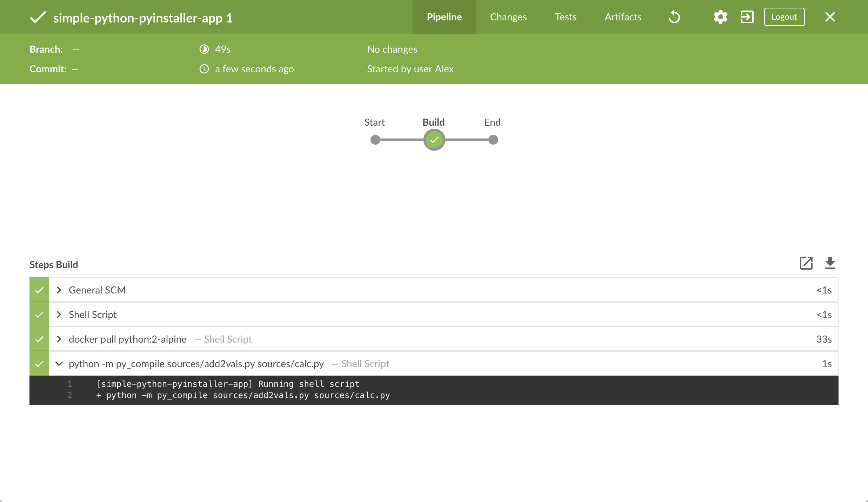Collapse the python py_compile step log
This screenshot has width=868, height=502.
pos(59,364)
